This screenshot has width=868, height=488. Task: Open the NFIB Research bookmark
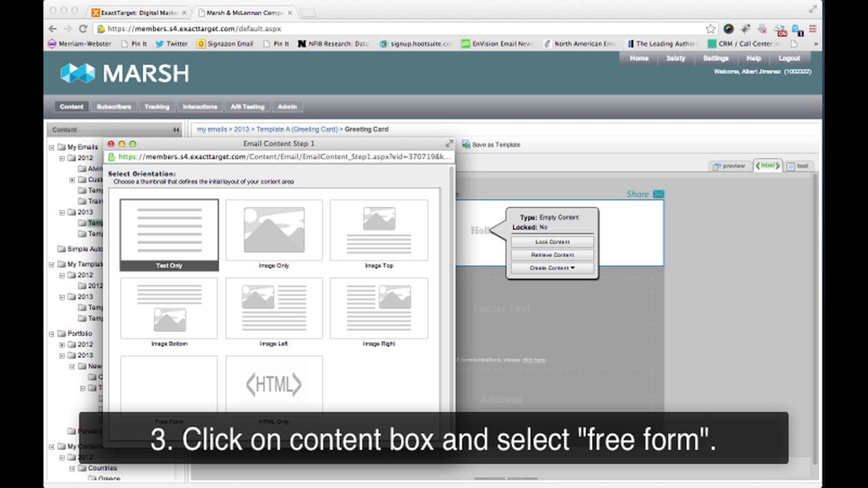(333, 43)
